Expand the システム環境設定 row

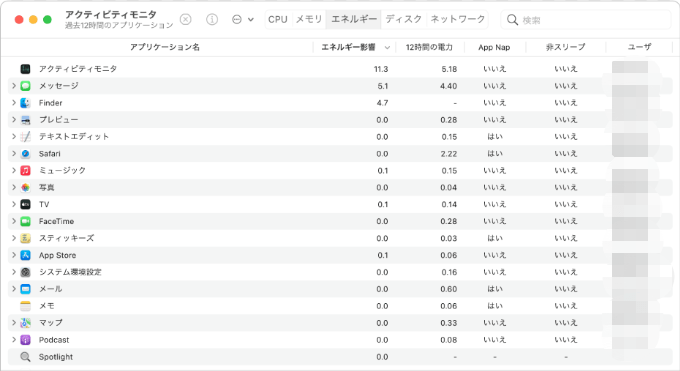pos(13,272)
